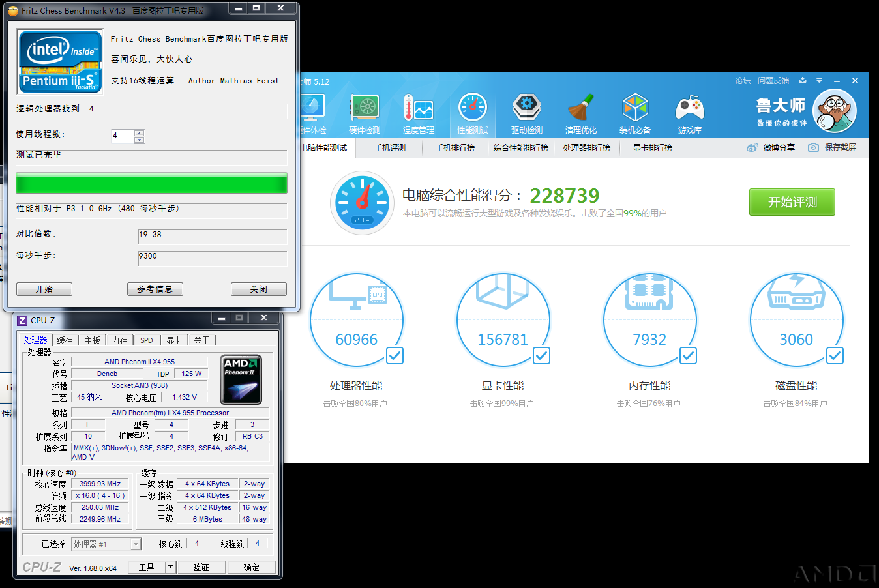Click 保存截屏 text link
Image resolution: width=879 pixels, height=588 pixels.
tap(841, 147)
